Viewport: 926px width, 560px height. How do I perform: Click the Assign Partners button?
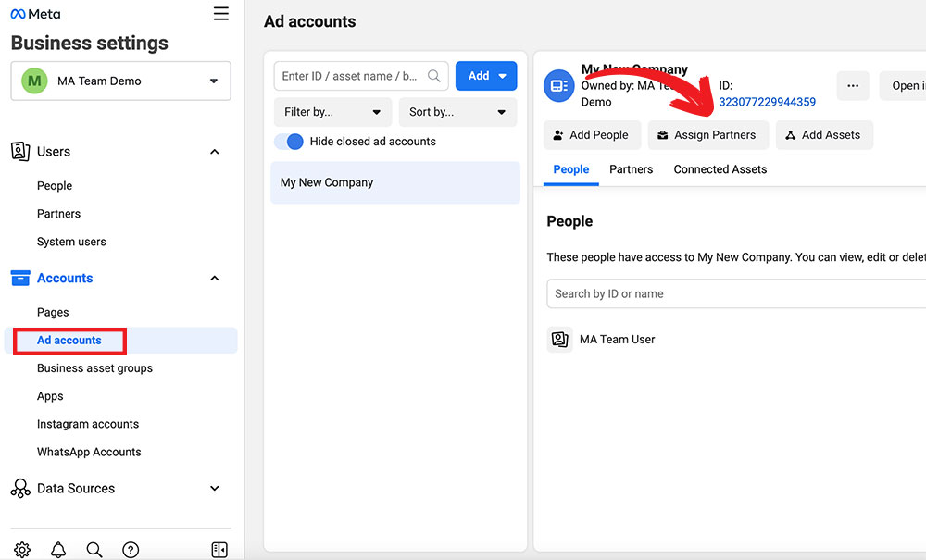coord(707,135)
